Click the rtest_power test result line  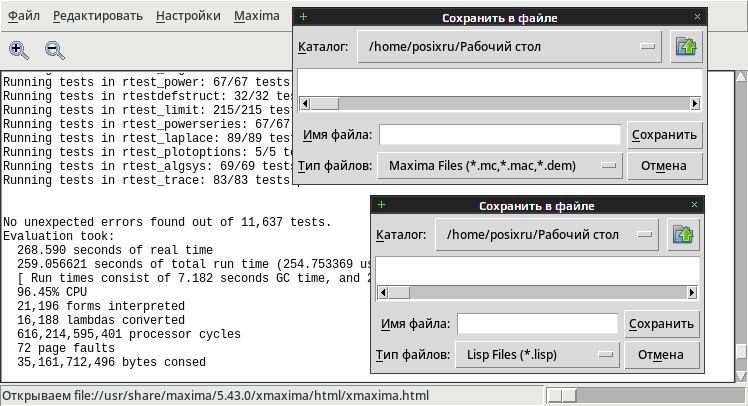(x=146, y=82)
